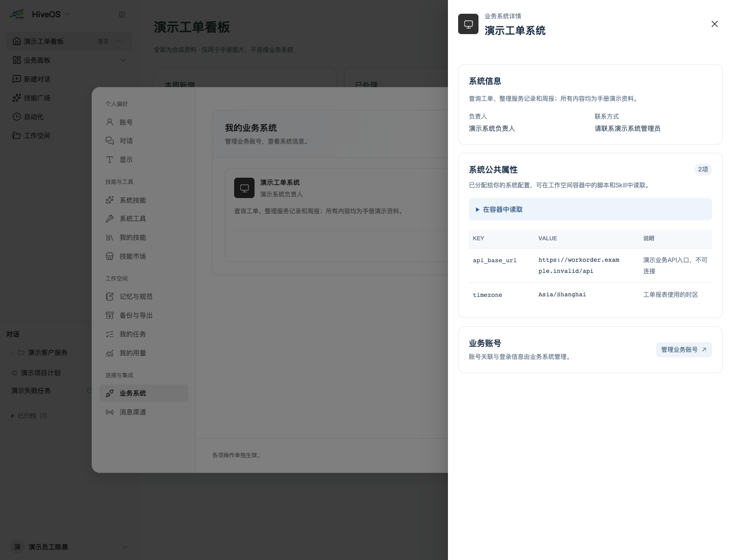The height and width of the screenshot is (560, 733).
Task: Click the 演示工单系统 card icon in settings
Action: pyautogui.click(x=244, y=188)
